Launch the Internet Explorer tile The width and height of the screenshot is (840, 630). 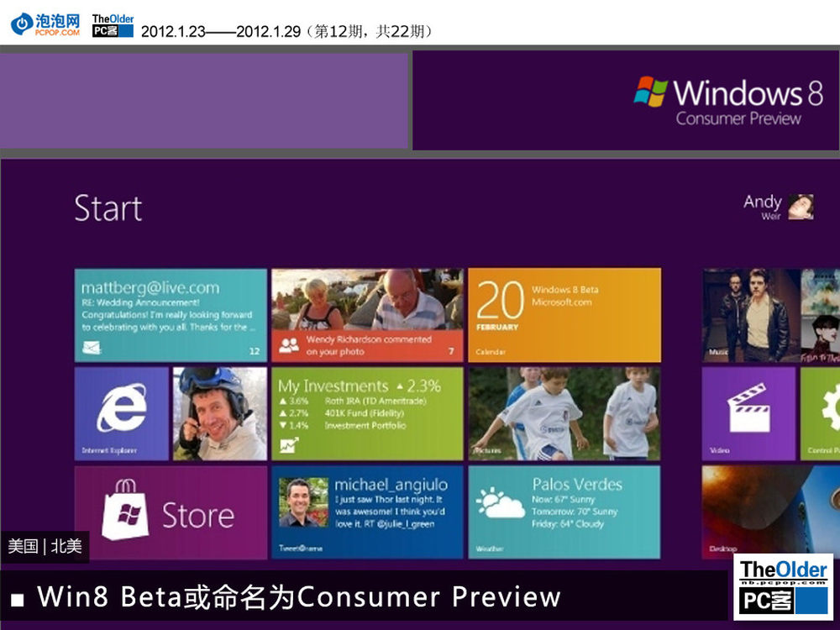point(122,413)
